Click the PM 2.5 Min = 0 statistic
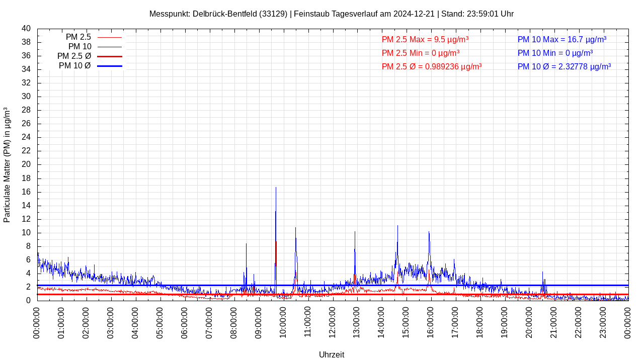 [420, 53]
